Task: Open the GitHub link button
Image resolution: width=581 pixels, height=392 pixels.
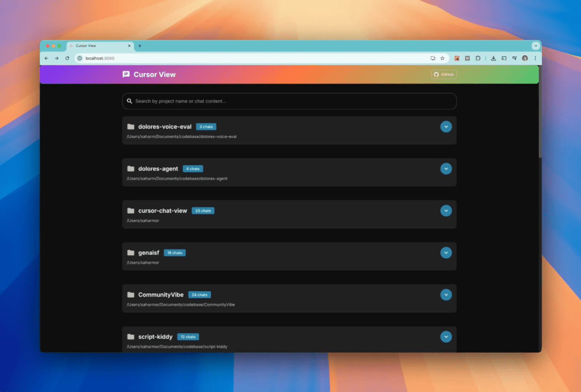Action: tap(444, 74)
